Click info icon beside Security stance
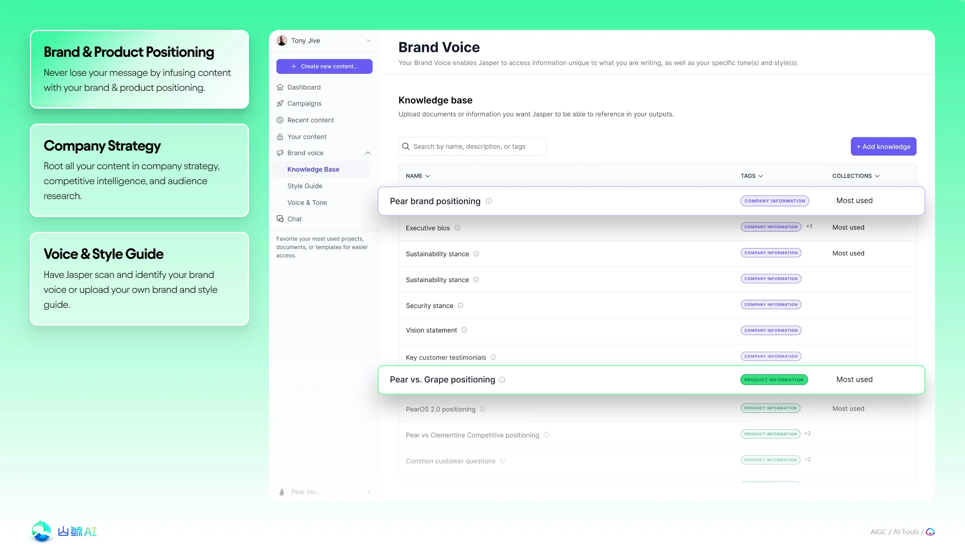965x560 pixels. [x=461, y=306]
